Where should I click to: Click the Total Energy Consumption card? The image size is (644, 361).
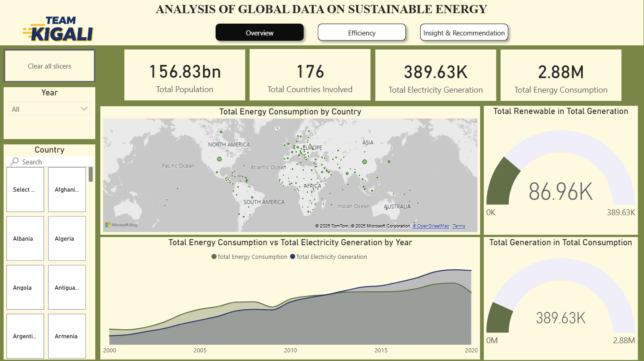pyautogui.click(x=561, y=75)
